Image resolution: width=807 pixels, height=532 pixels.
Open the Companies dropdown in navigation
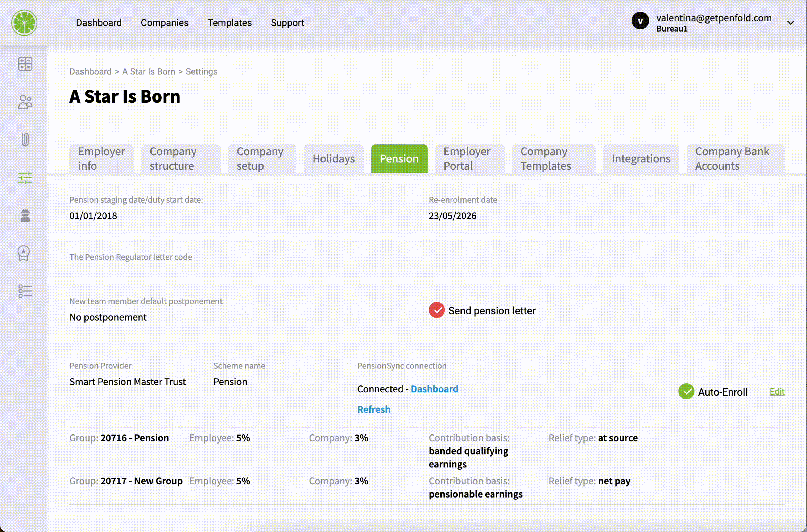(x=164, y=22)
